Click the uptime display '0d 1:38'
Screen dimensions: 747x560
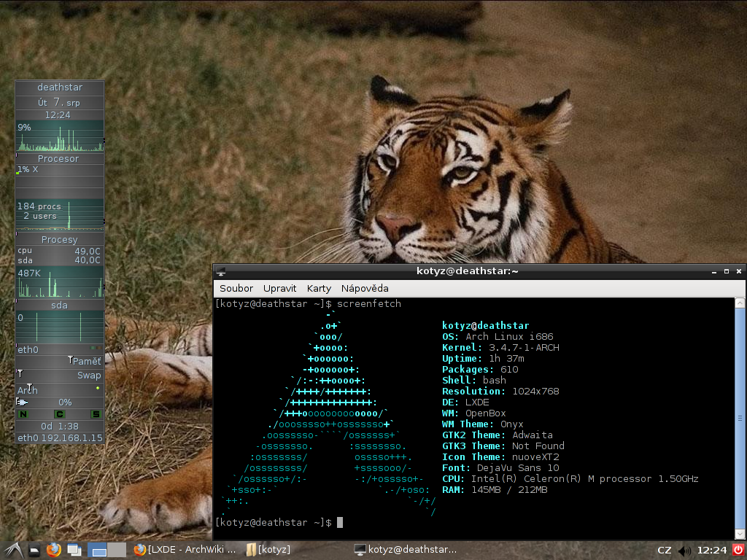tap(60, 426)
